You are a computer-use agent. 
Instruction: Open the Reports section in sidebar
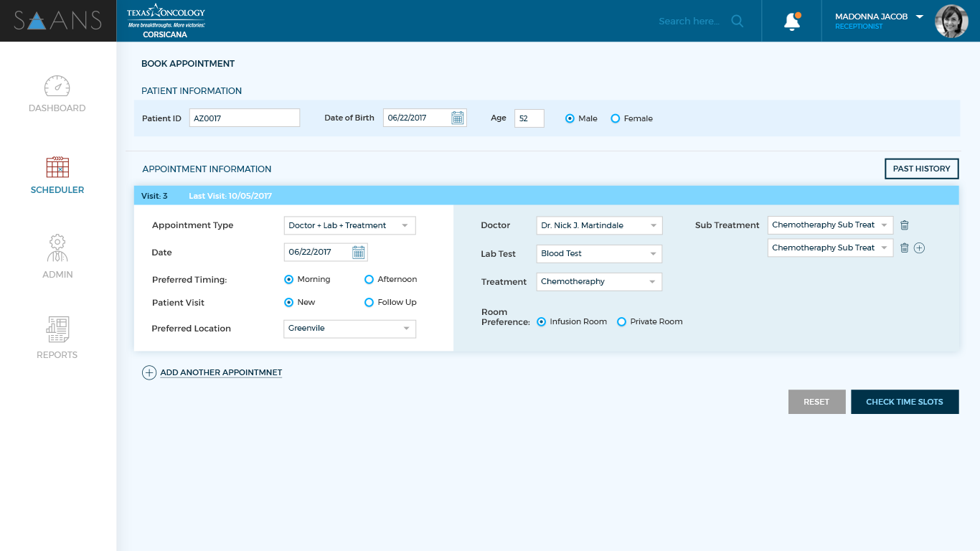tap(57, 338)
